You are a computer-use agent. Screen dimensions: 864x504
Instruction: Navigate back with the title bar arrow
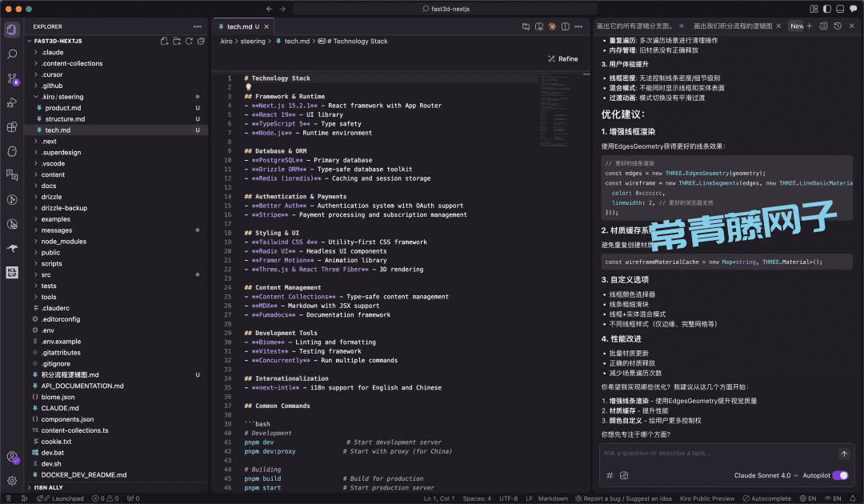[269, 9]
